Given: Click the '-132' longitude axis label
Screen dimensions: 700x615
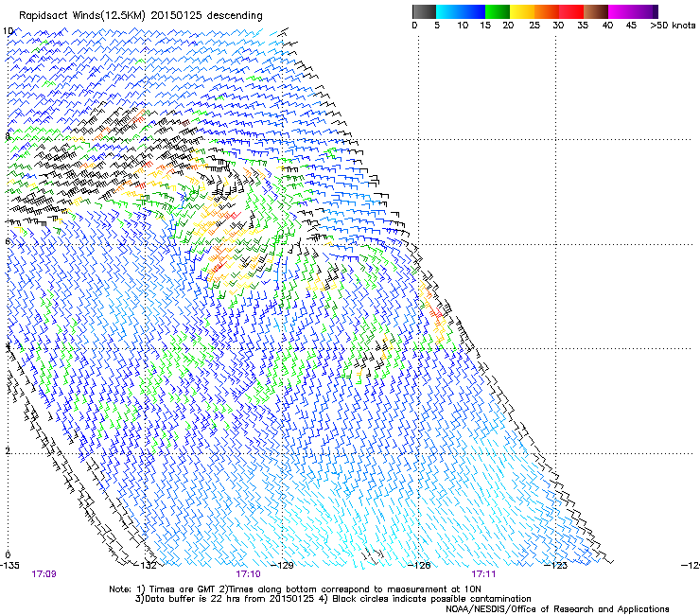Looking at the screenshot, I should click(x=146, y=565).
